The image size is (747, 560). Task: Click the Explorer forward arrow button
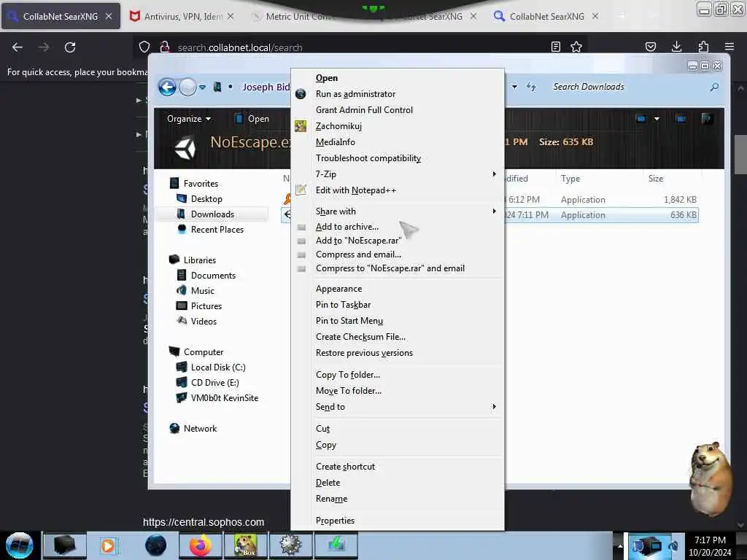pyautogui.click(x=187, y=87)
